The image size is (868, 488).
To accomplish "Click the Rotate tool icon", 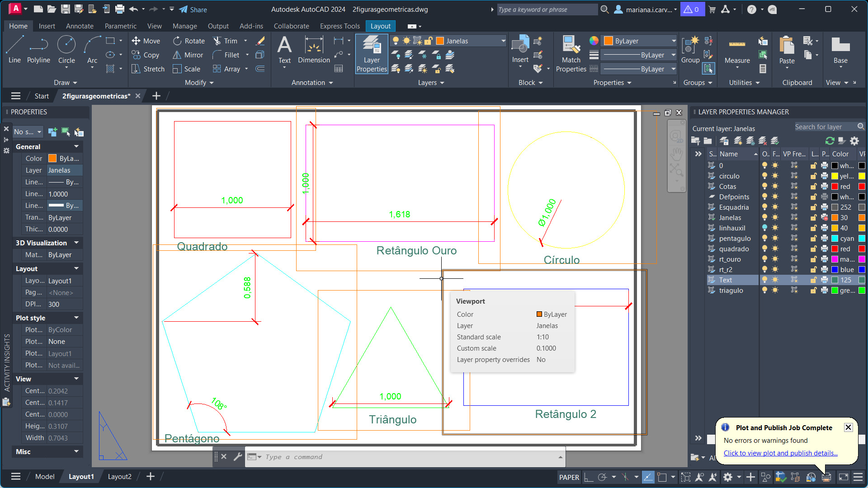I will tap(177, 41).
